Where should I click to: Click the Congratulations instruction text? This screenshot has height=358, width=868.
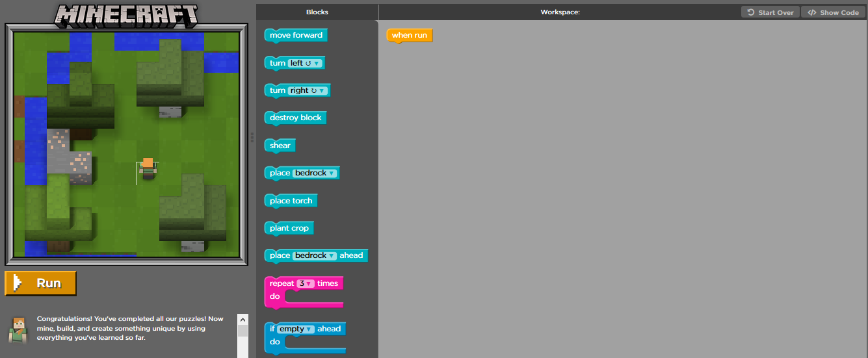click(x=130, y=328)
